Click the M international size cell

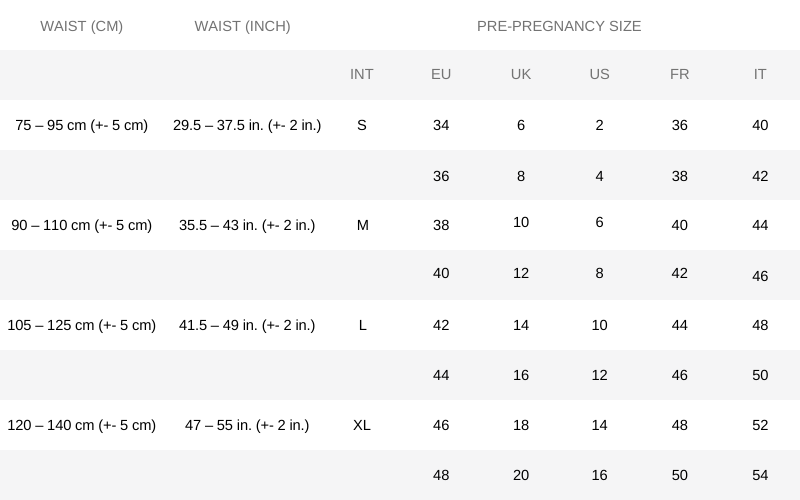point(362,225)
